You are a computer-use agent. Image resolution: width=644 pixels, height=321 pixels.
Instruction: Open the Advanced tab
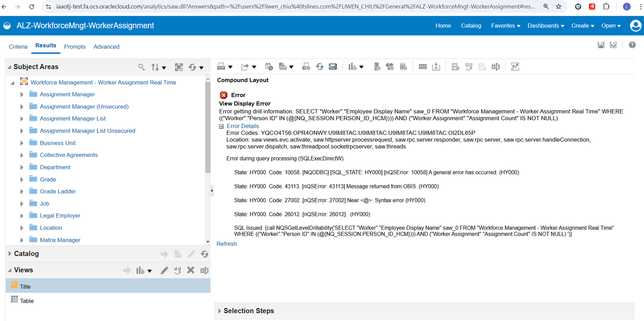click(x=106, y=47)
